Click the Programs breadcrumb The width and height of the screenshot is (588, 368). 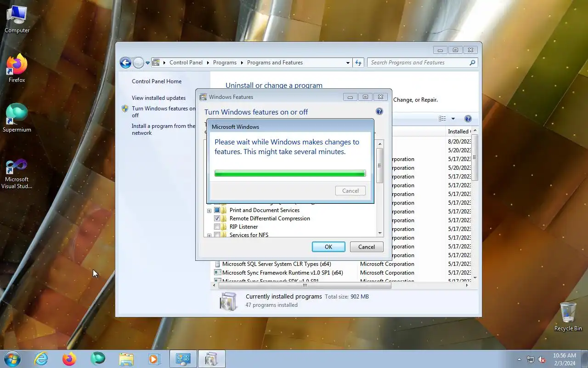click(225, 63)
